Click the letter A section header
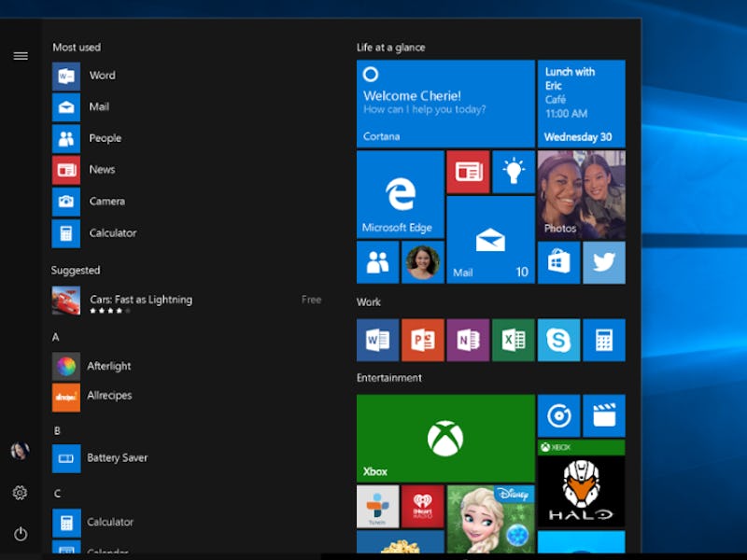747x560 pixels. 56,337
